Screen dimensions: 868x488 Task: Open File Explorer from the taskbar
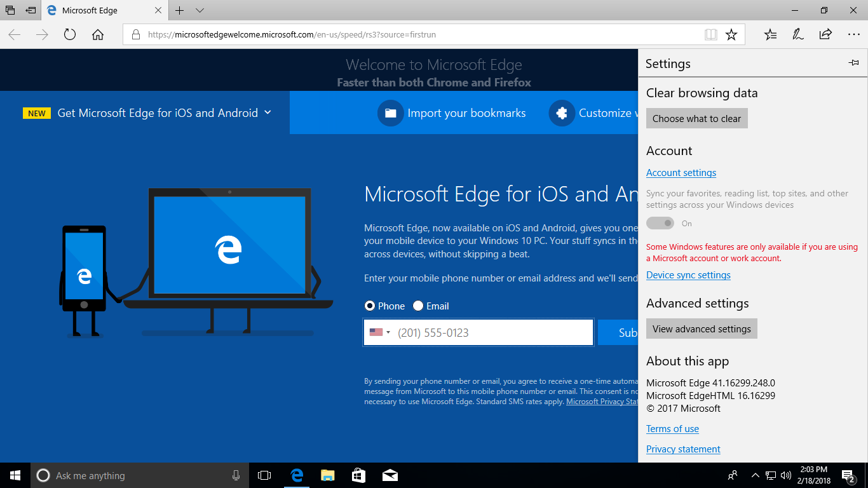pos(327,475)
